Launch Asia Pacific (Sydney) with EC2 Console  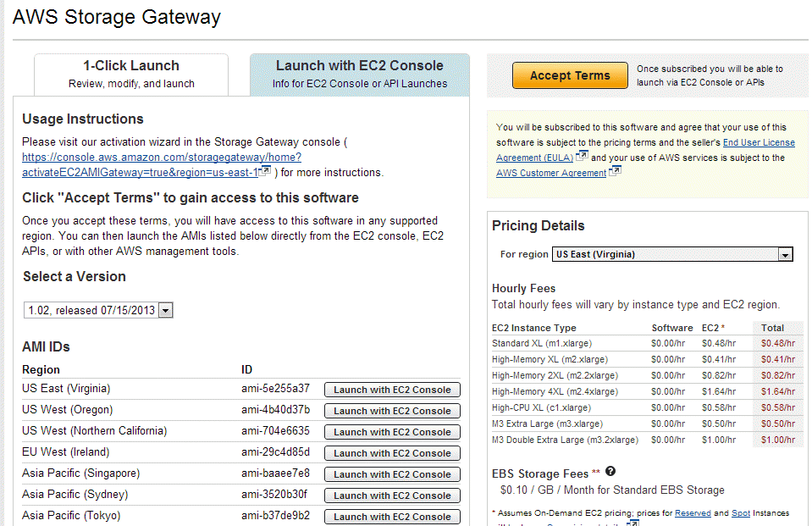coord(392,496)
